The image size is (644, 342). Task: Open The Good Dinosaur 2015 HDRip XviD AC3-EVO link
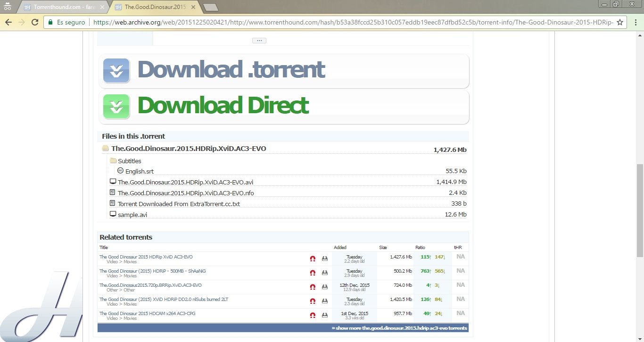146,257
